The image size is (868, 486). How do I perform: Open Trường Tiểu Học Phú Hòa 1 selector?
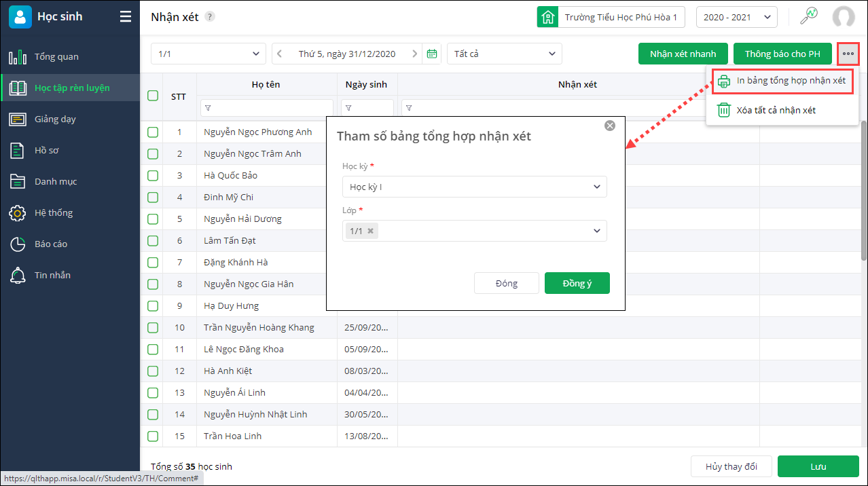coord(611,17)
